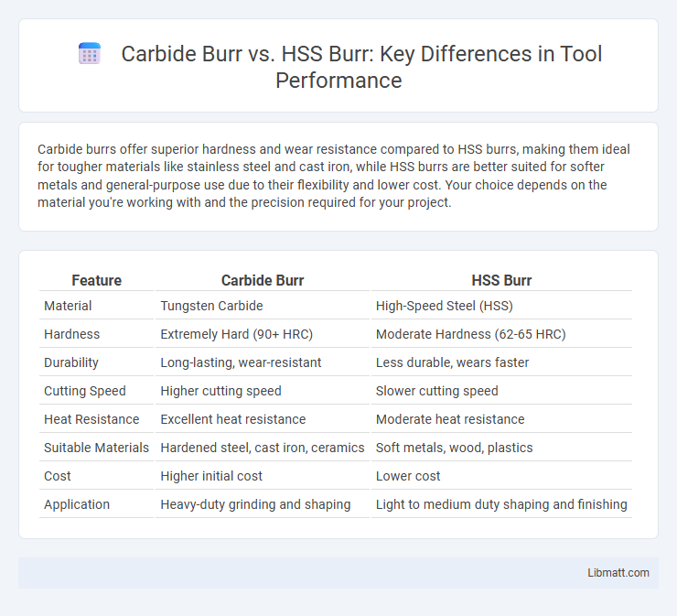Click the 'Heat Resistance' row label
This screenshot has height=616, width=677.
click(91, 419)
